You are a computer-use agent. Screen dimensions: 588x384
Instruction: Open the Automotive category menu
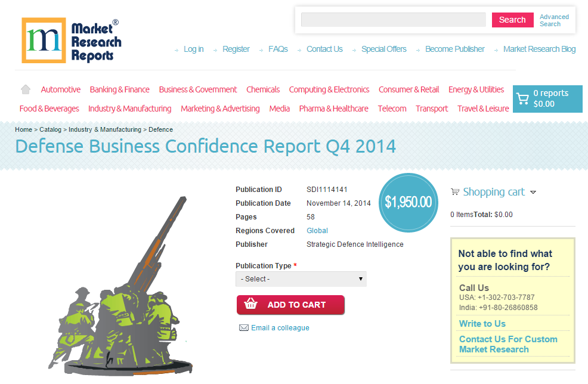tap(60, 89)
